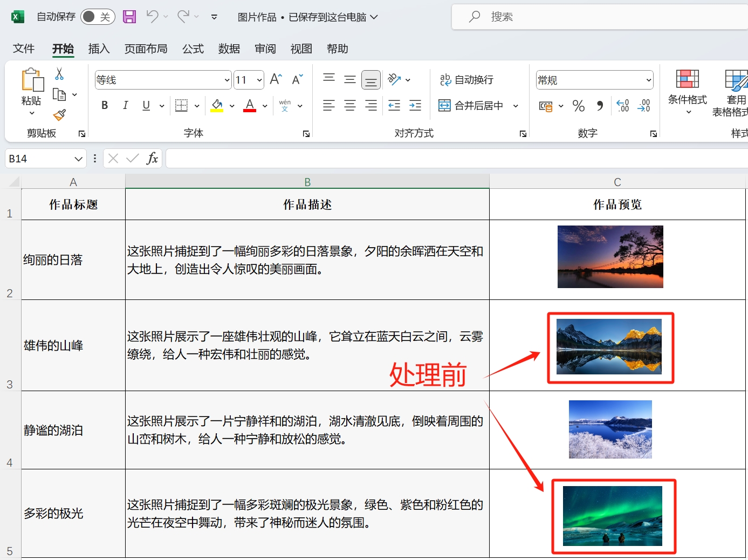748x560 pixels.
Task: Switch to the 插入 ribbon tab
Action: (x=98, y=49)
